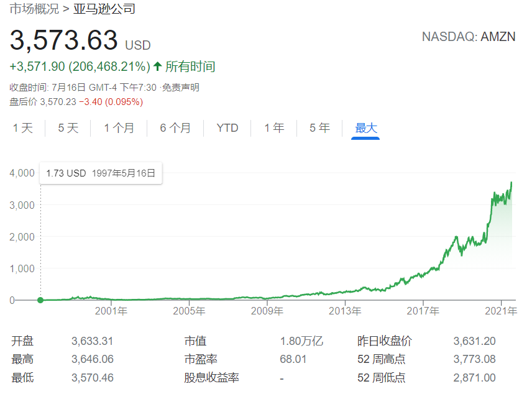Viewport: 532px width, 394px height.
Task: Click the 4,000 y-axis label
Action: pos(22,173)
